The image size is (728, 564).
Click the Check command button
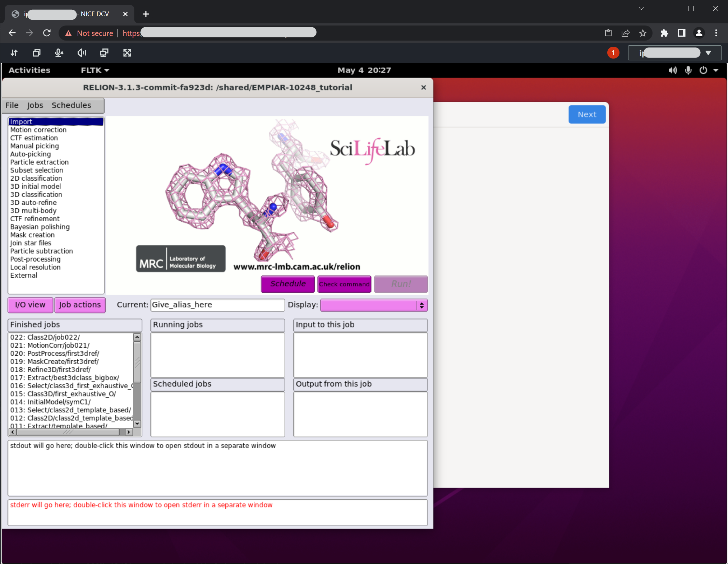point(344,284)
